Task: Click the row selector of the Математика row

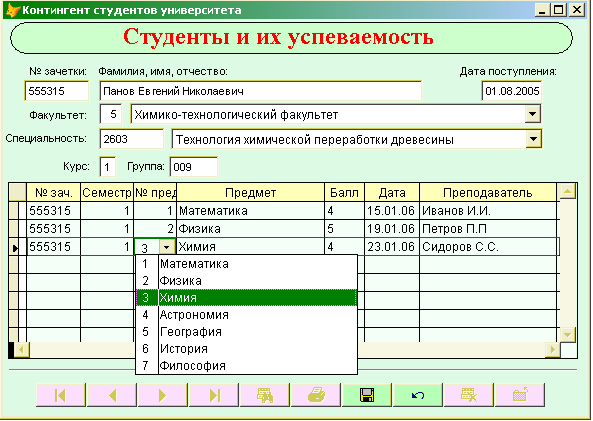Action: (14, 211)
